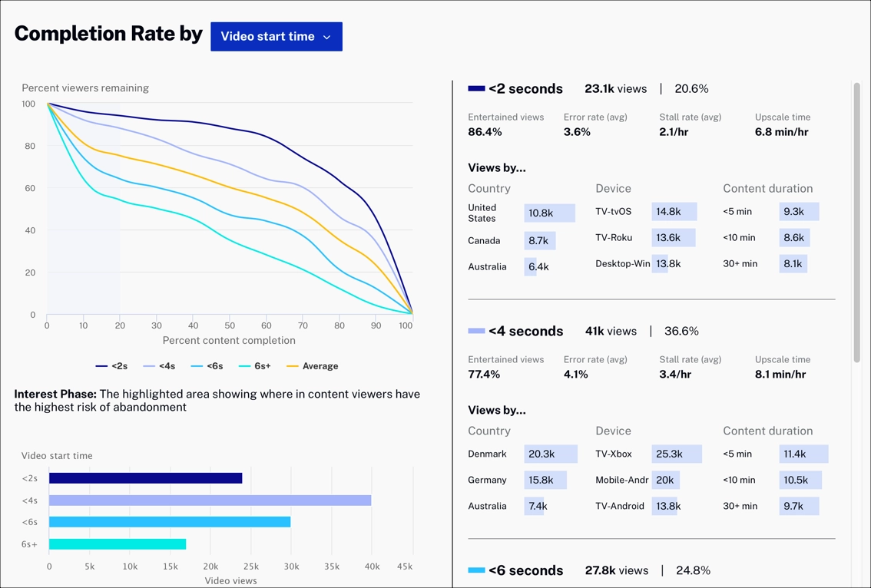
Task: Click the <2 seconds color swatch
Action: pos(476,89)
